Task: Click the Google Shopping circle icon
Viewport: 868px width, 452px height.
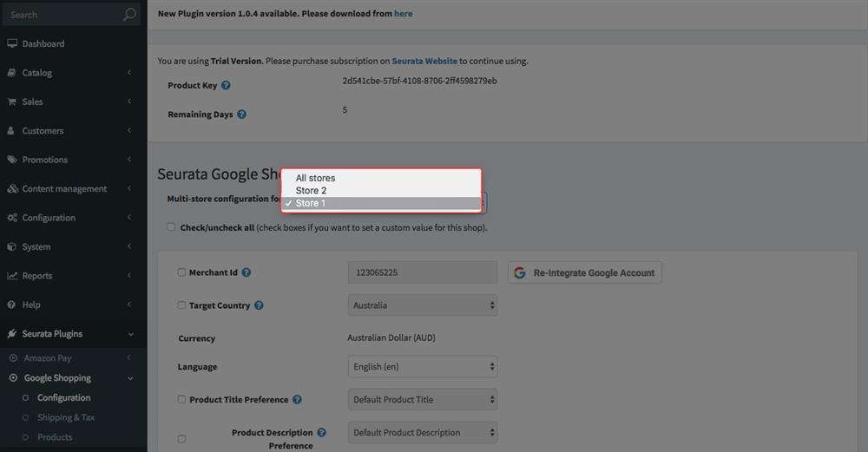Action: click(x=13, y=378)
